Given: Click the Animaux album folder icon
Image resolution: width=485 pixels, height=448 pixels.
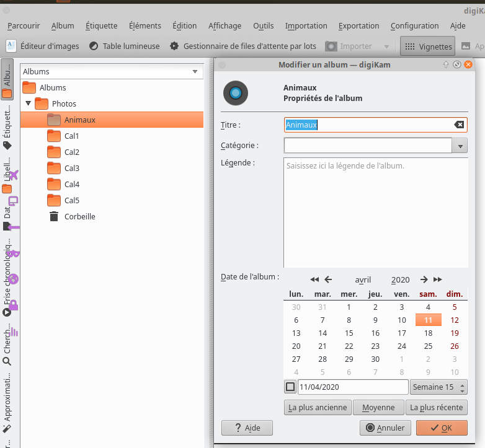Looking at the screenshot, I should click(54, 120).
